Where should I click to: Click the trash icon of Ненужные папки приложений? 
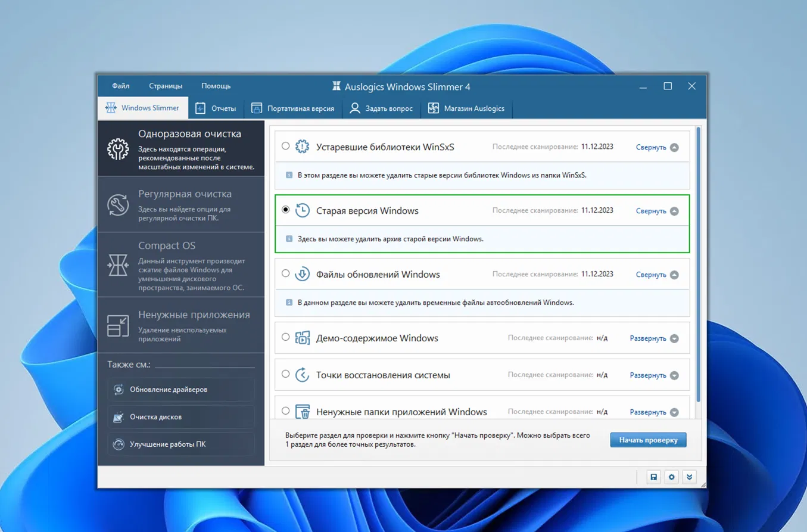[x=303, y=412]
